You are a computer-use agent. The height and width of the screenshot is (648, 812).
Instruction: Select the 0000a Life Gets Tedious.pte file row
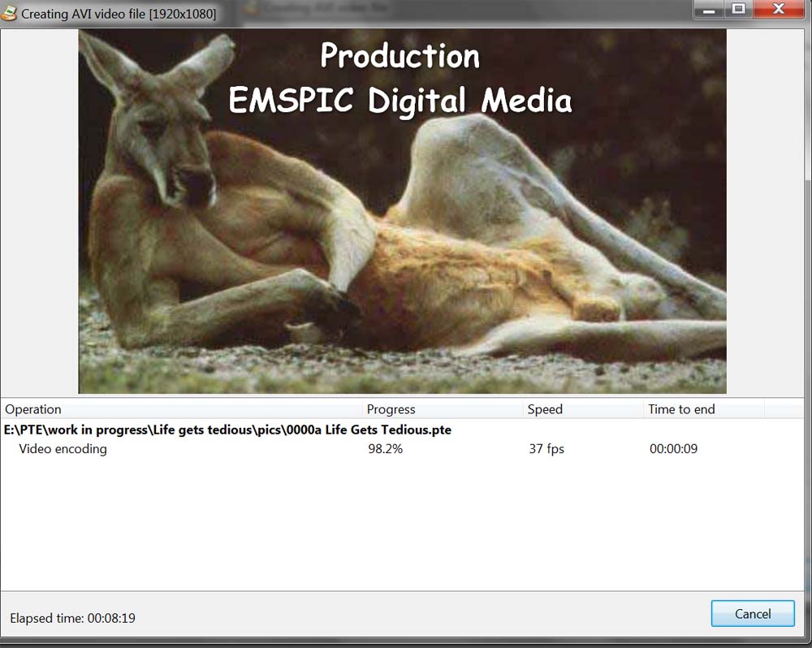pos(402,430)
